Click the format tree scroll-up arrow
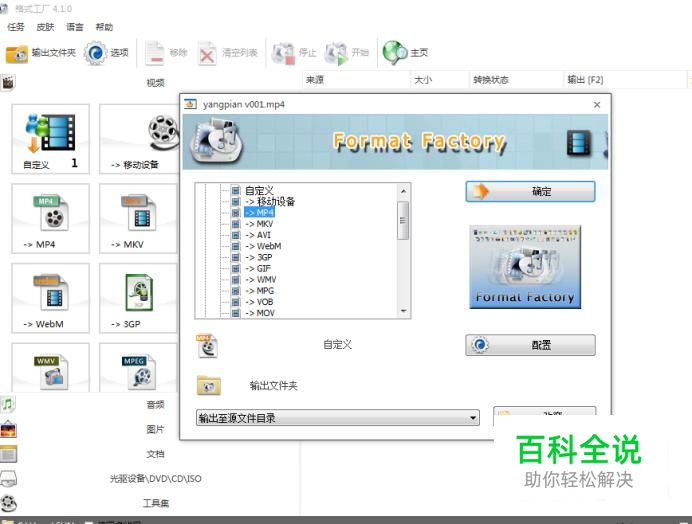Screen dimensions: 692x524 (403, 191)
